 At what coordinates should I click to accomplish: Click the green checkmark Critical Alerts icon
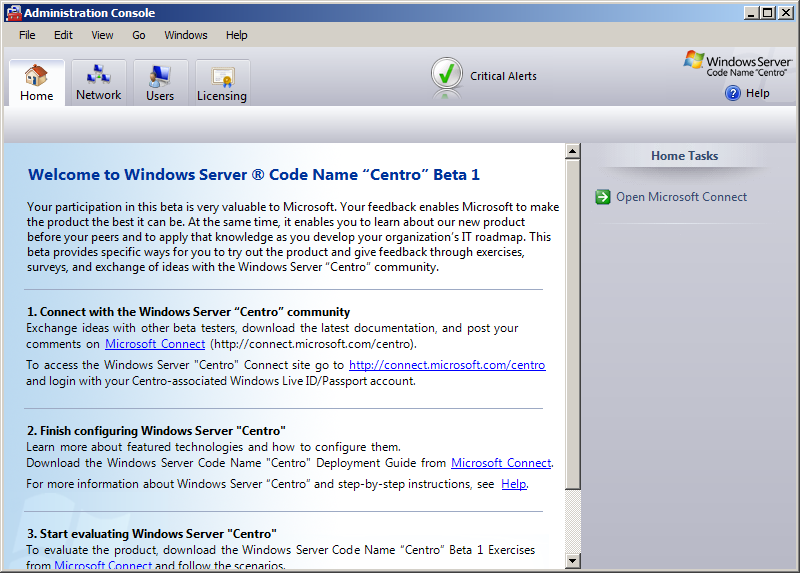coord(446,74)
